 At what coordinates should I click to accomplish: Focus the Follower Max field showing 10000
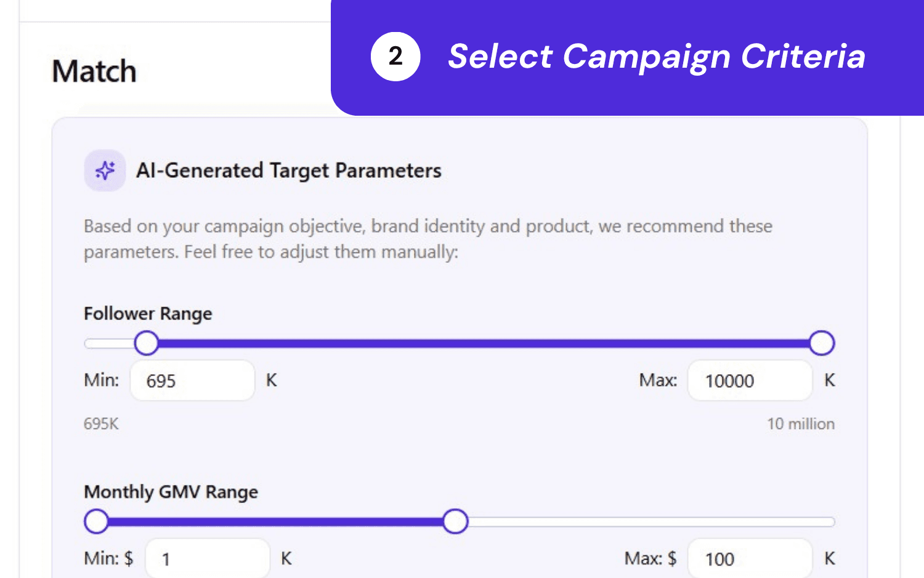tap(750, 380)
